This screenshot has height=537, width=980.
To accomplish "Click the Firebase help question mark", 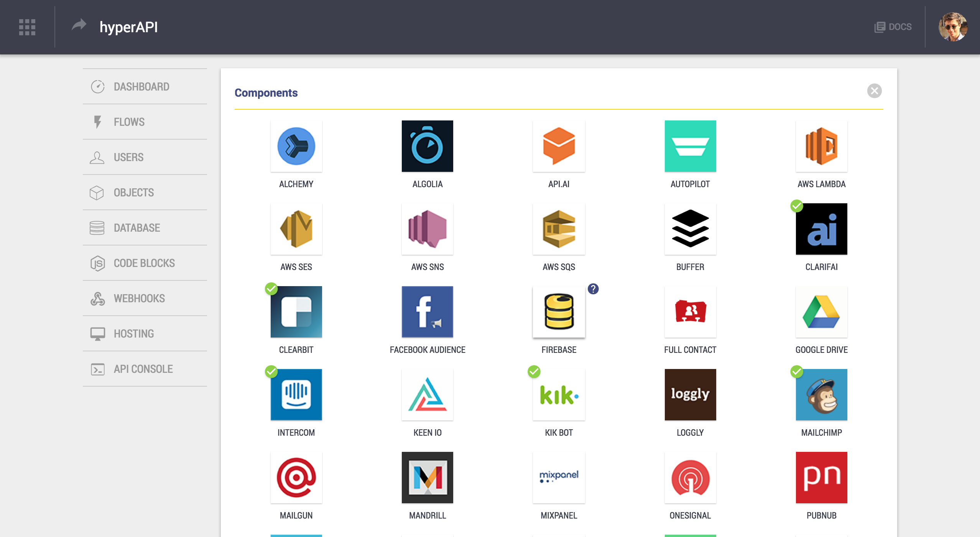I will coord(593,289).
